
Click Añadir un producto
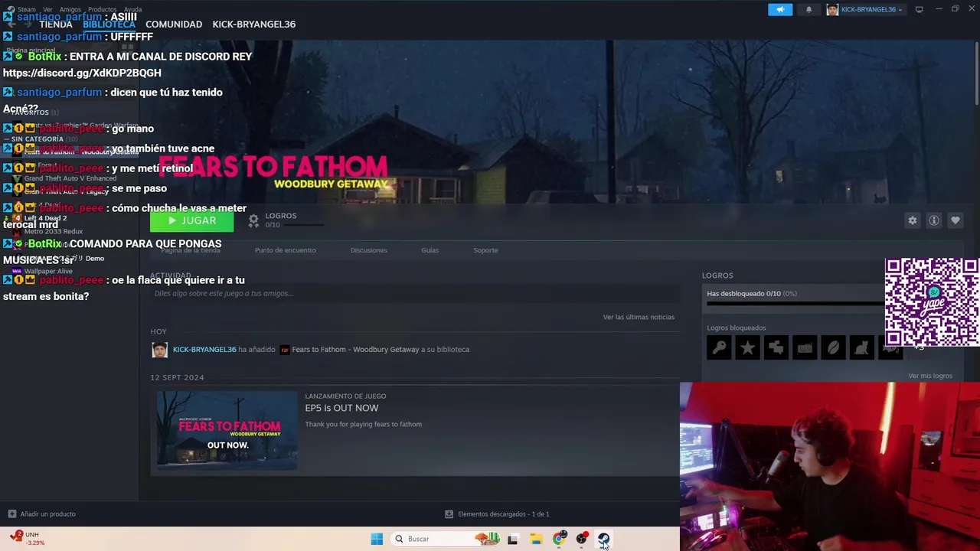tap(41, 514)
